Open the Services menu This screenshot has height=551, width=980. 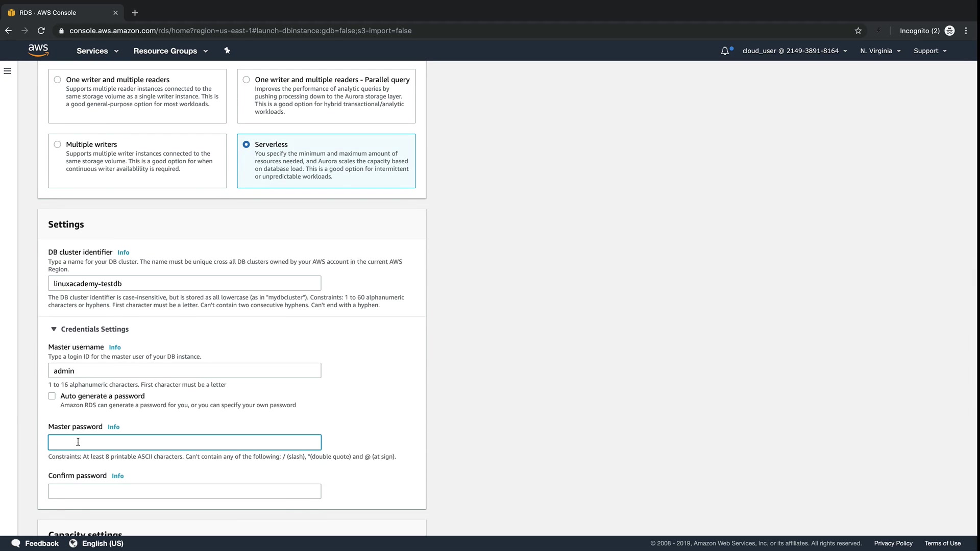[97, 51]
